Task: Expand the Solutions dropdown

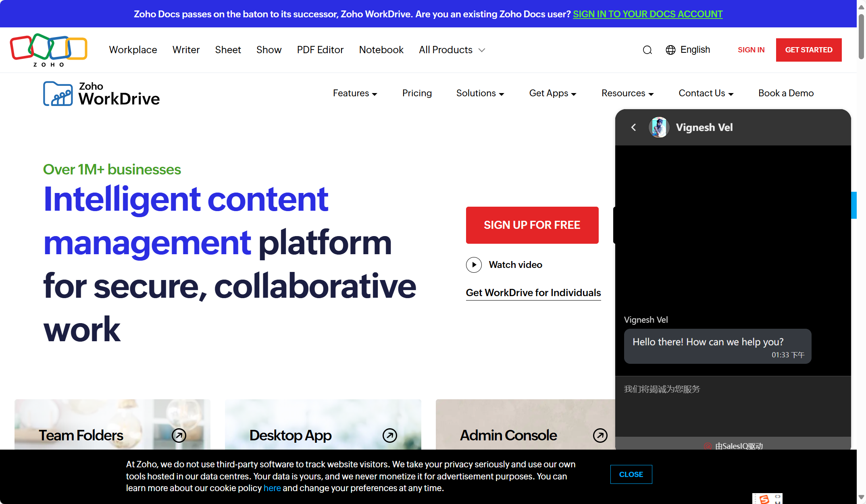Action: pyautogui.click(x=480, y=93)
